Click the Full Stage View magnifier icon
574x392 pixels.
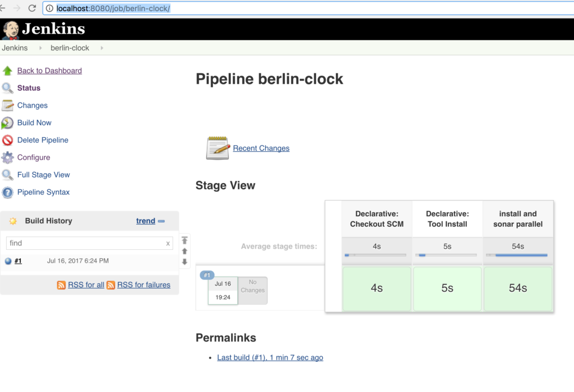(x=7, y=175)
